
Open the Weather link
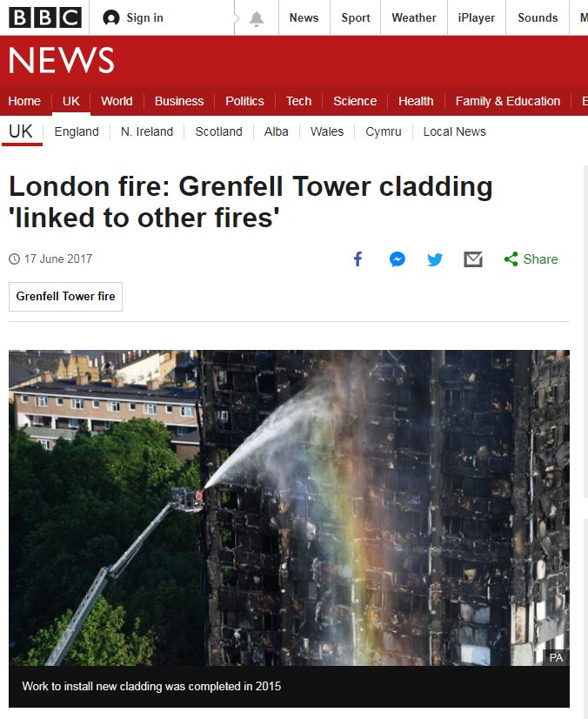(x=414, y=18)
